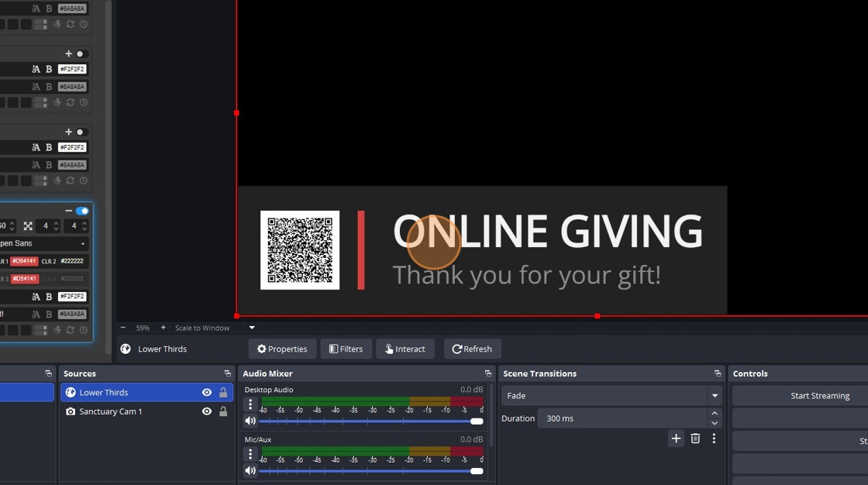Viewport: 868px width, 485px height.
Task: Click the Controls dock title
Action: coord(750,373)
